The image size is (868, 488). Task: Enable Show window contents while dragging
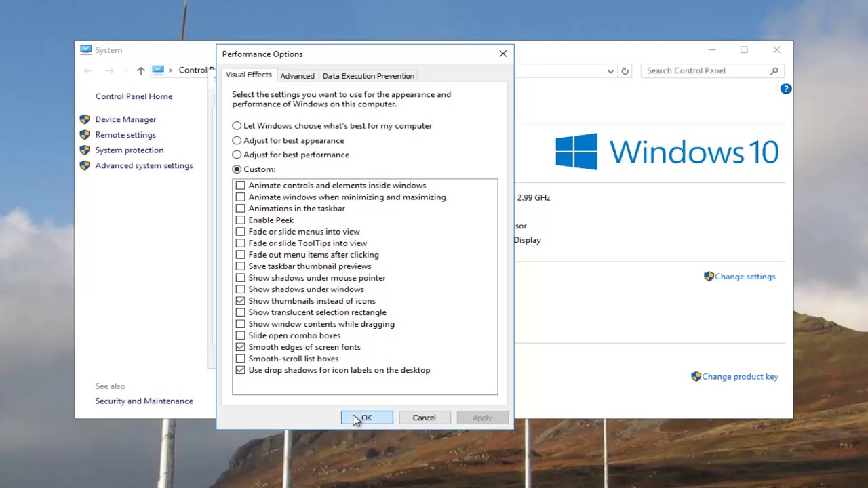pos(240,324)
